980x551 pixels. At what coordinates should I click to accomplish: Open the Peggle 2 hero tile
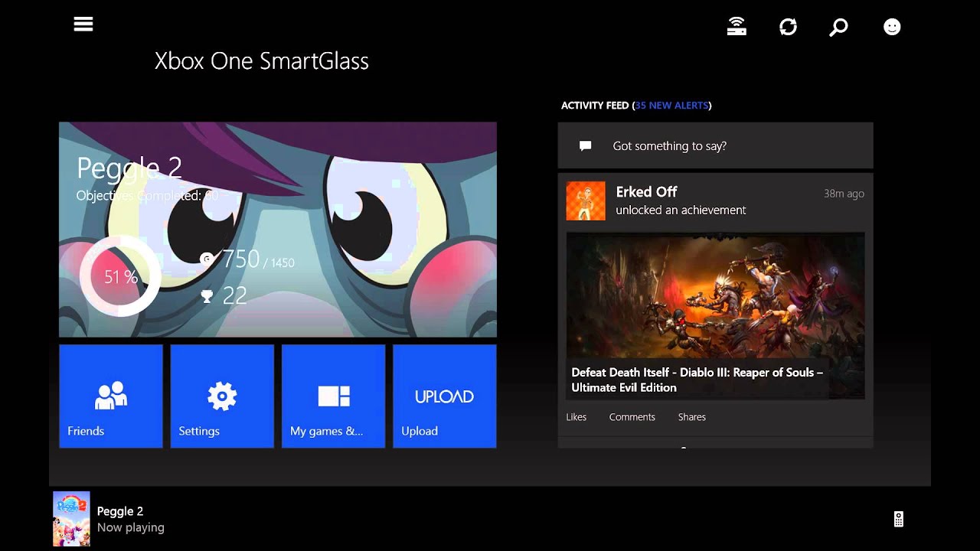pos(278,230)
